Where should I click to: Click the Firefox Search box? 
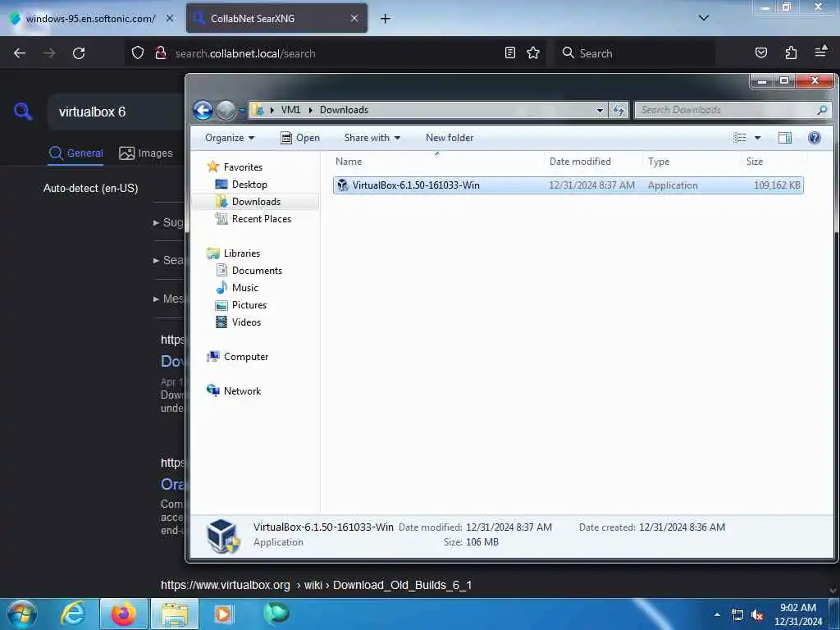(635, 53)
